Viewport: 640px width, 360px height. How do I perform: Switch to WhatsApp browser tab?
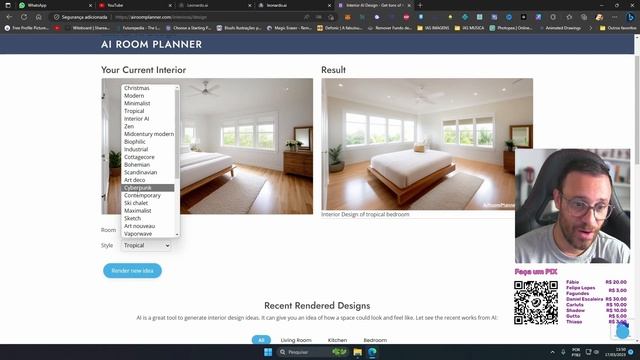(x=55, y=5)
